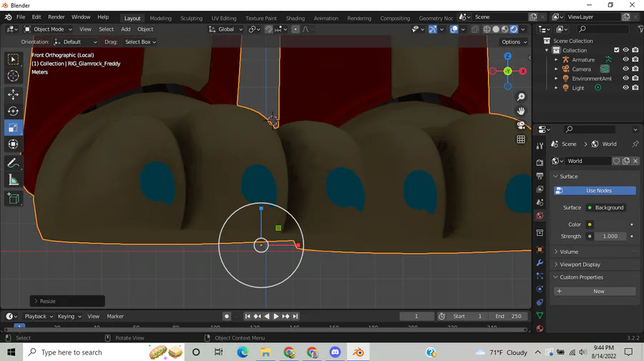
Task: Open the viewport Add menu
Action: [x=126, y=29]
